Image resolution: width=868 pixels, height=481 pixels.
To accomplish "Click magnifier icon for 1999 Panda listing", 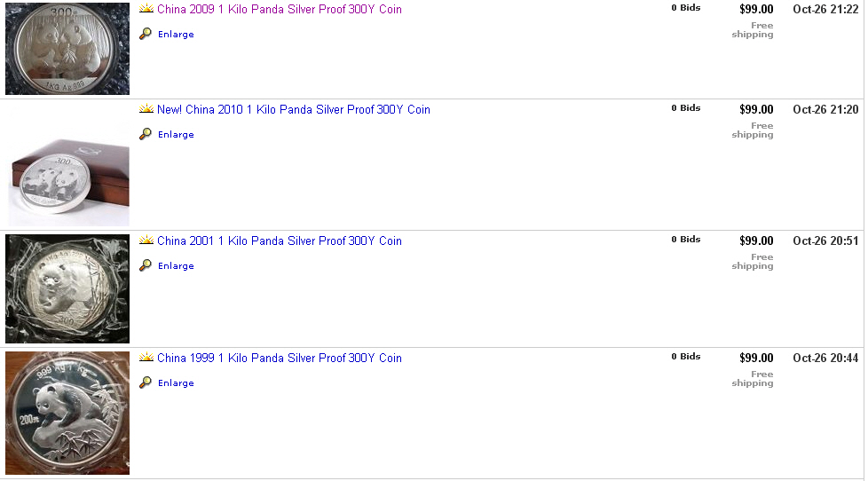I will coord(146,382).
